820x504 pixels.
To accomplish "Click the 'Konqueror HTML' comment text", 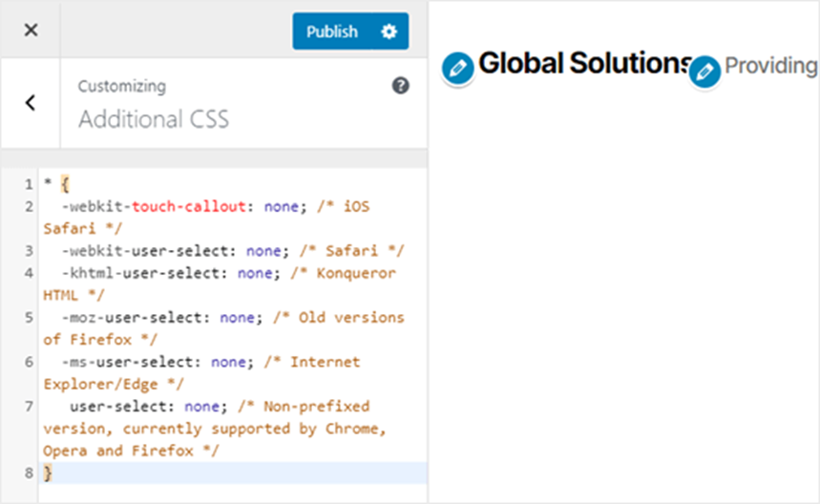I will (x=220, y=283).
